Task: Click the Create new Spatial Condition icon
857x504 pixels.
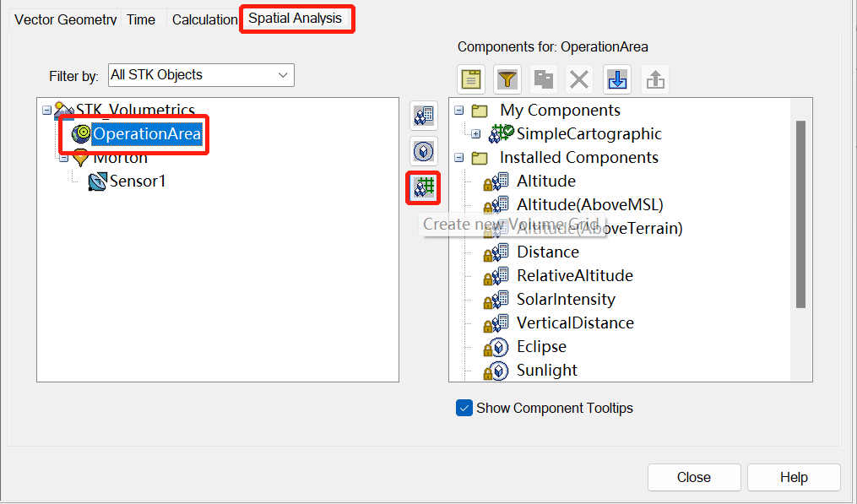Action: point(424,151)
